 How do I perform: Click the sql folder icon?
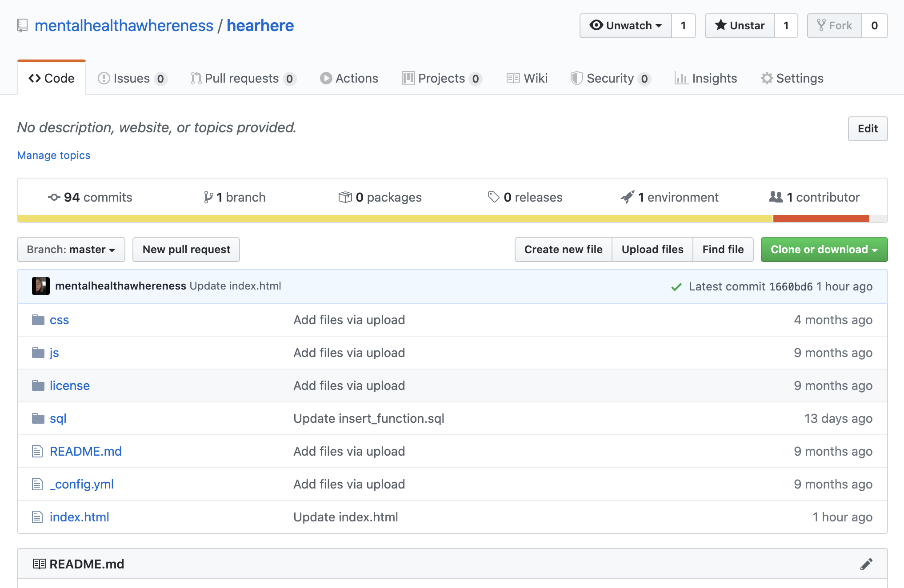click(38, 418)
